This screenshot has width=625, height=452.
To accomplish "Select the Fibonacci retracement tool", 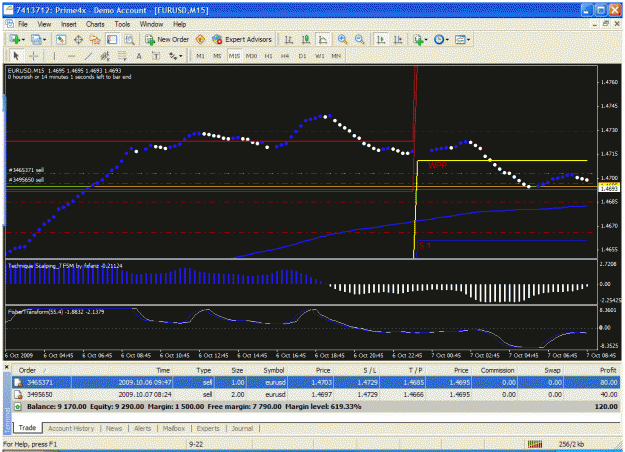I will click(x=122, y=56).
